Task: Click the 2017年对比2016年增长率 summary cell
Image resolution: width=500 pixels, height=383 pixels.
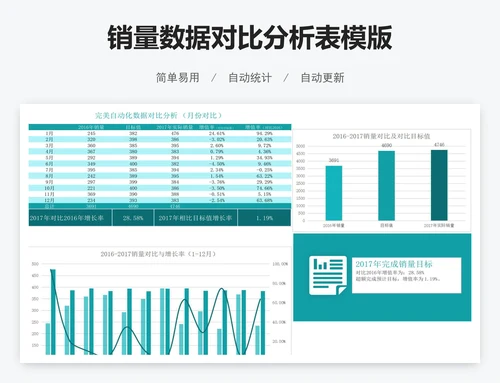Action: (70, 218)
